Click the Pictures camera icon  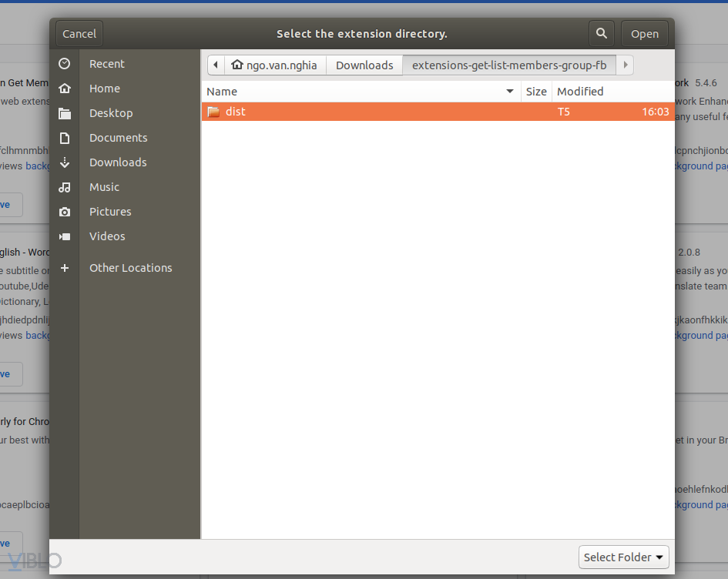point(65,212)
